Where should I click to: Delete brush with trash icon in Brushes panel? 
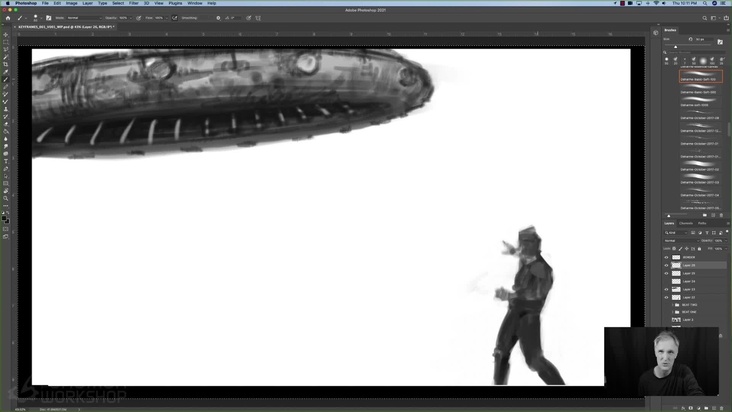721,215
